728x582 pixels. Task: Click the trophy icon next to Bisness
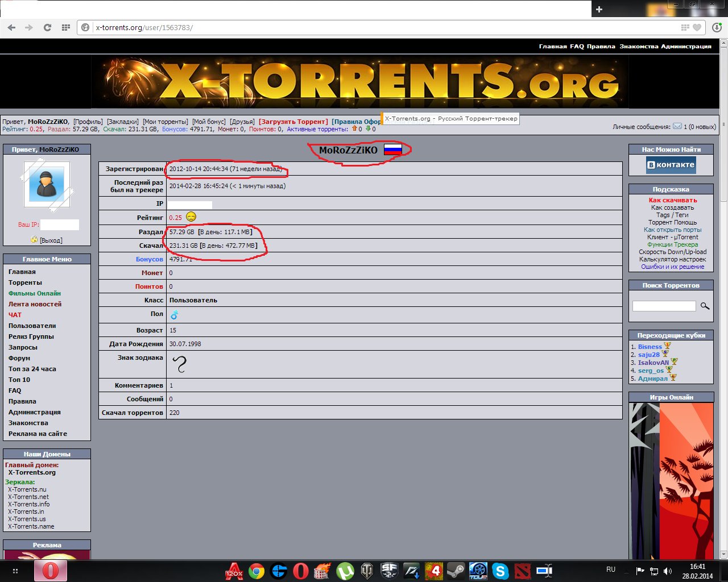pos(668,346)
